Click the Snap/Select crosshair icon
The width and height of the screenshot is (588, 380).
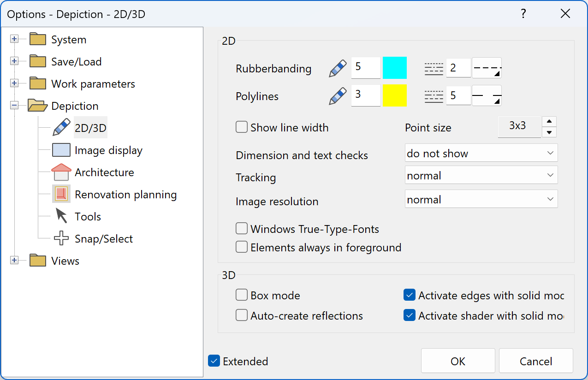61,238
